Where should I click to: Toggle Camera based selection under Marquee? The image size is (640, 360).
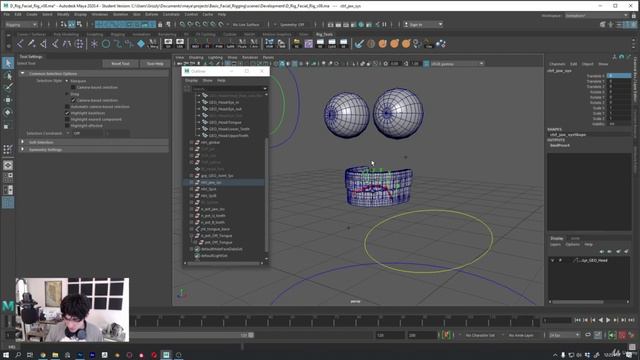(73, 87)
